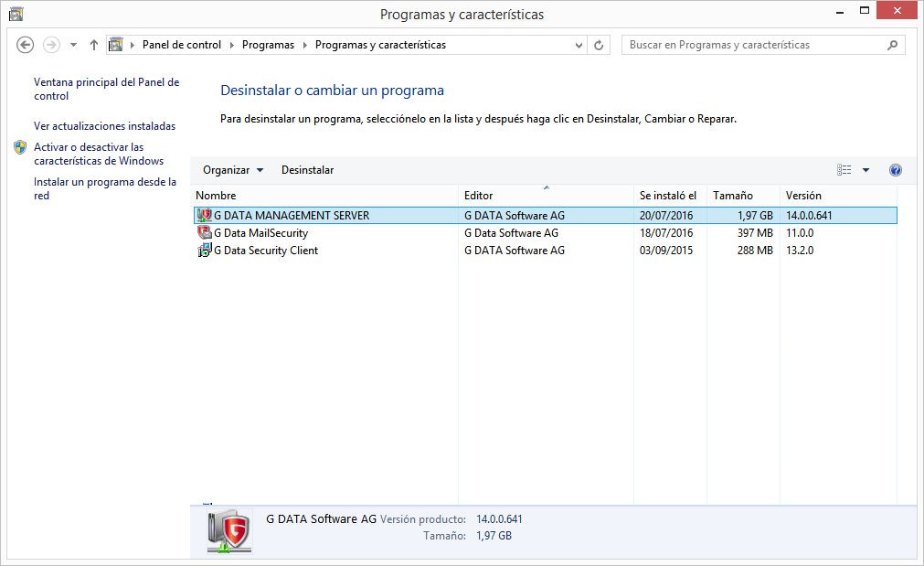Sort programs by the Tamaño column header
The height and width of the screenshot is (566, 924).
click(732, 196)
